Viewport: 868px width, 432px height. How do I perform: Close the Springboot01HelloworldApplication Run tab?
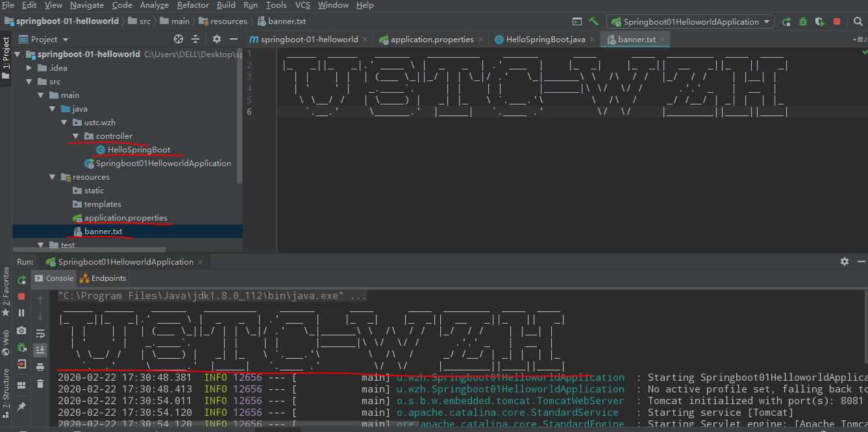[x=201, y=262]
